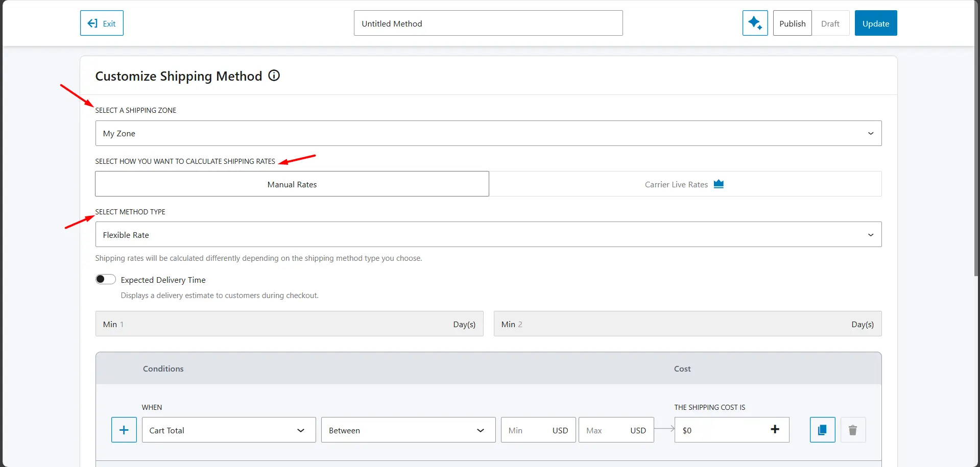
Task: Click the Publish button
Action: coord(792,23)
